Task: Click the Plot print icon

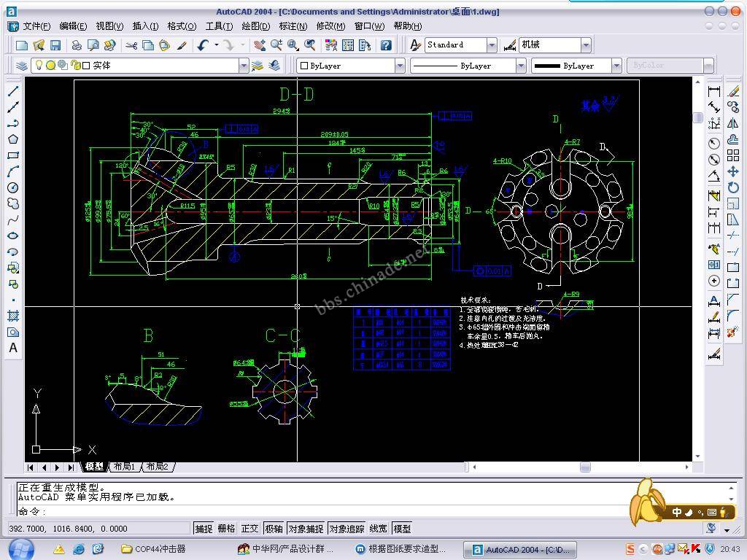Action: point(76,45)
